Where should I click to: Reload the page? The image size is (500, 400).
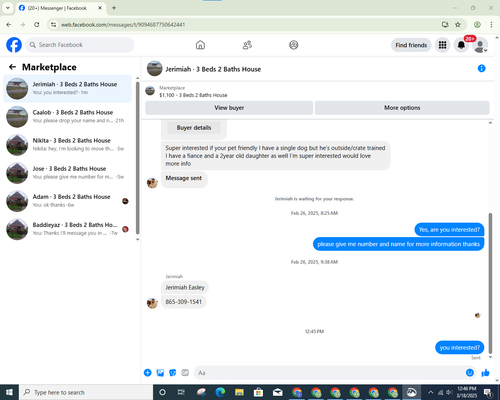click(x=37, y=24)
